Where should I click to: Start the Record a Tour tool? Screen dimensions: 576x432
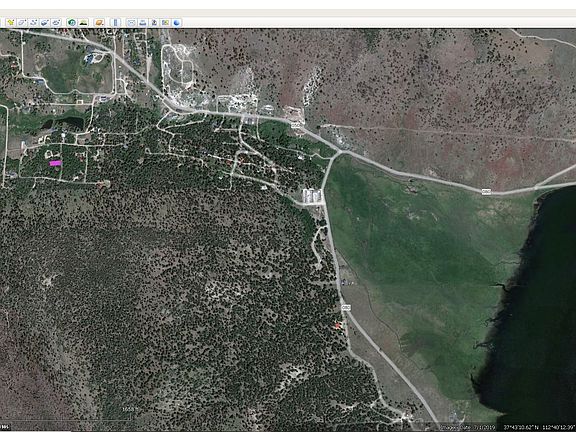click(x=56, y=22)
